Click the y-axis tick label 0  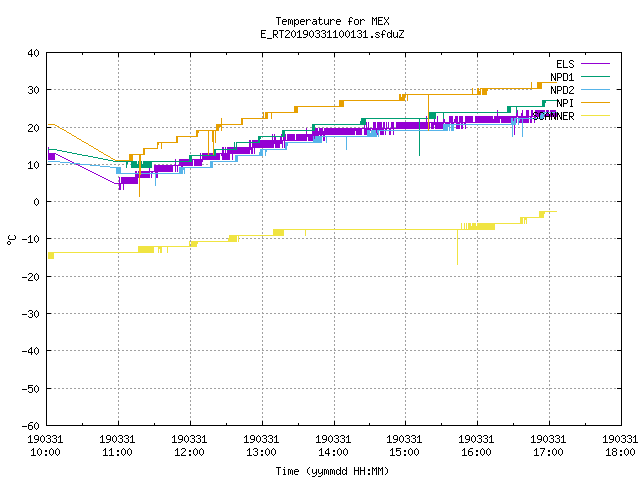click(x=37, y=202)
